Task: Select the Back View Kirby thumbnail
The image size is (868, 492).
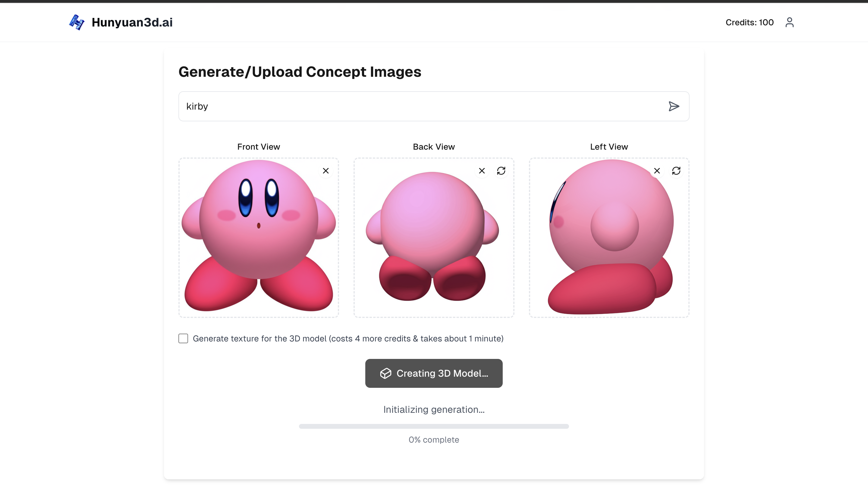Action: [433, 238]
